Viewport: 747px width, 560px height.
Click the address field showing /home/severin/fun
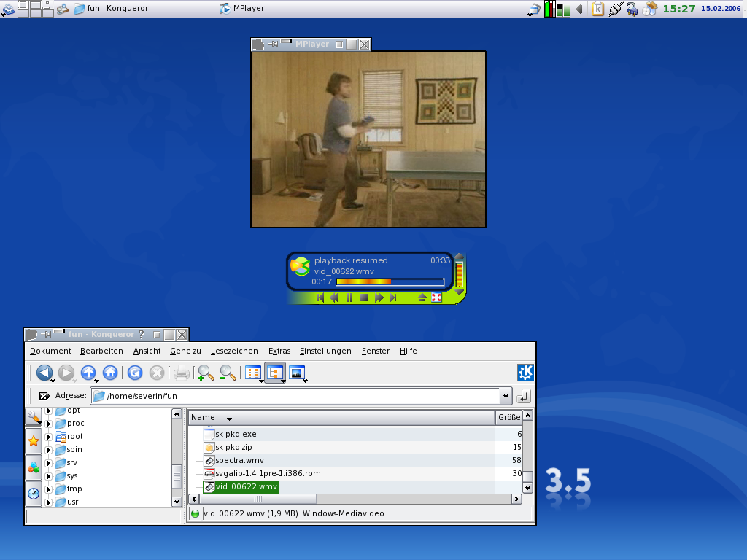[295, 396]
